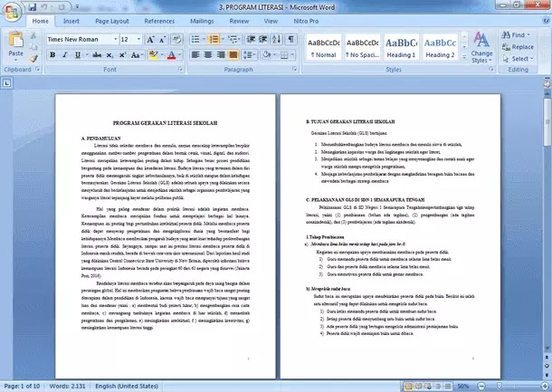
Task: Switch to Outline view
Action: (438, 387)
